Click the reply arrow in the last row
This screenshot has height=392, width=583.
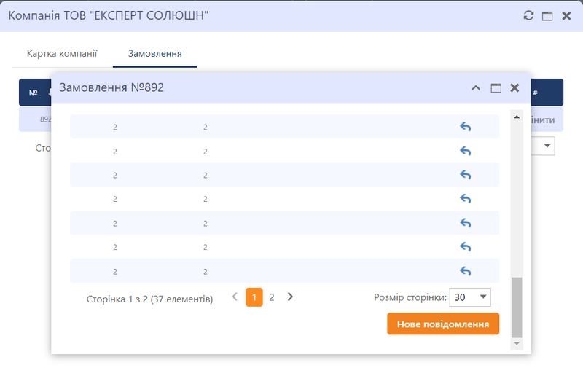[x=466, y=271]
